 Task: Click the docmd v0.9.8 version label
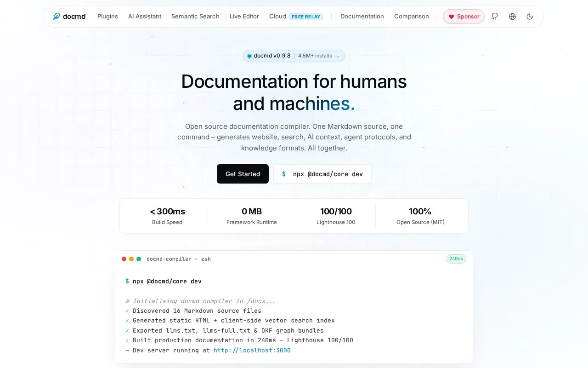coord(272,56)
